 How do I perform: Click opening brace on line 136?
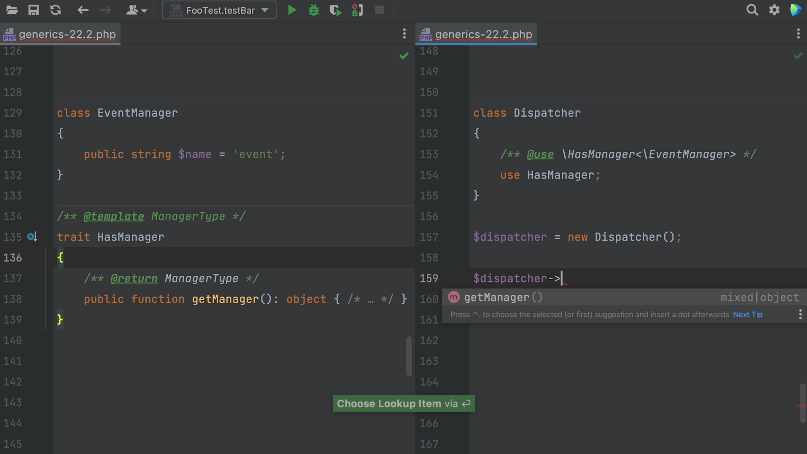click(x=60, y=257)
